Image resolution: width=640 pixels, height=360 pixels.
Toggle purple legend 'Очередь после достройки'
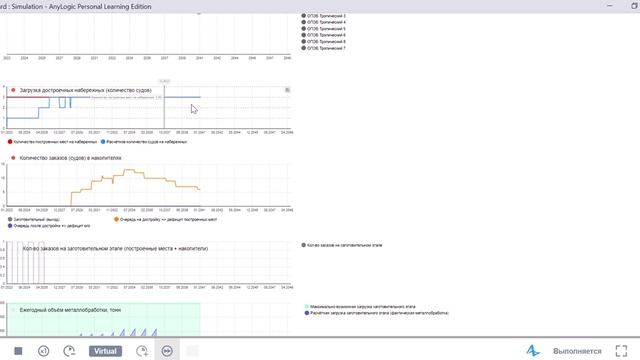point(49,225)
